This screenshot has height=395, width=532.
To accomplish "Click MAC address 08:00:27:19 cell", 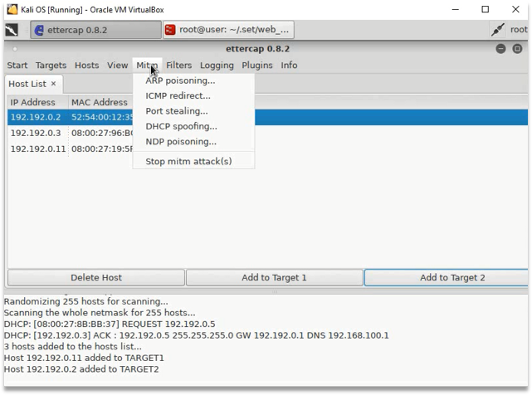I will tap(102, 149).
